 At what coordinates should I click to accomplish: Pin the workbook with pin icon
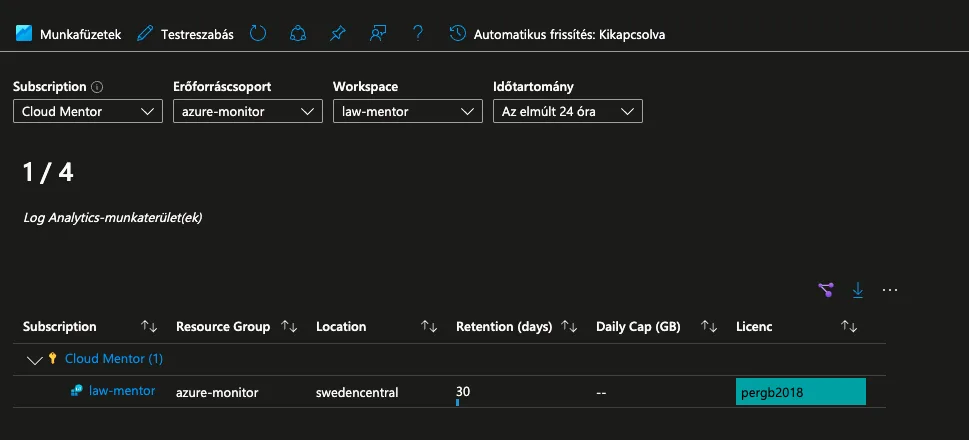(337, 34)
